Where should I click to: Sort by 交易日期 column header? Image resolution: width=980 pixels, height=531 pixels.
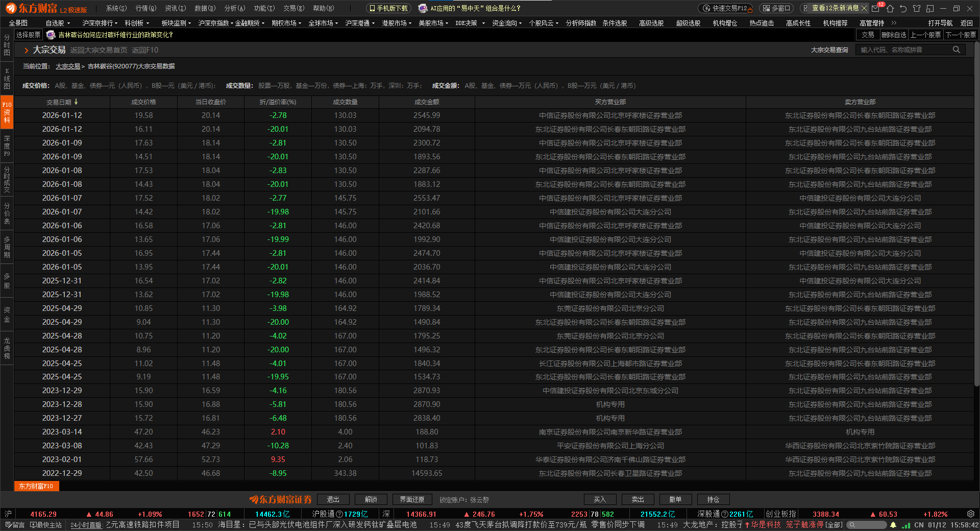tap(62, 102)
